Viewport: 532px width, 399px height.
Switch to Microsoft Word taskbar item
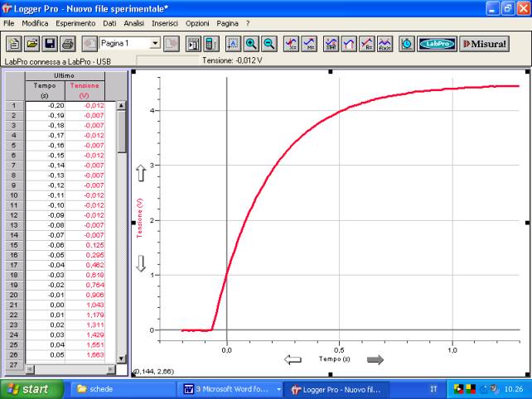click(x=230, y=389)
